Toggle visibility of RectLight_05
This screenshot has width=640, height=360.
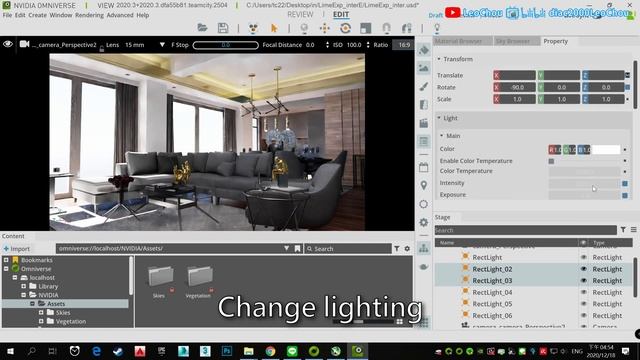tap(584, 304)
